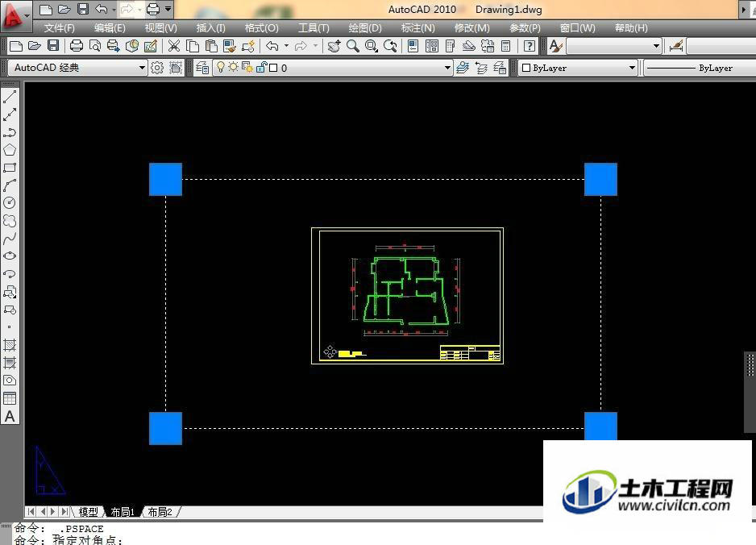Select the Make Block tool
Image resolution: width=756 pixels, height=545 pixels.
pyautogui.click(x=10, y=310)
